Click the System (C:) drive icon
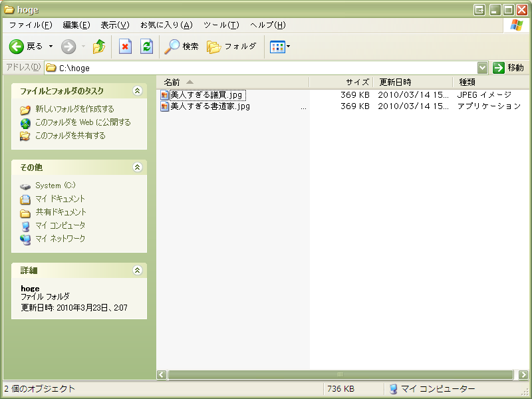This screenshot has height=399, width=532. point(25,186)
